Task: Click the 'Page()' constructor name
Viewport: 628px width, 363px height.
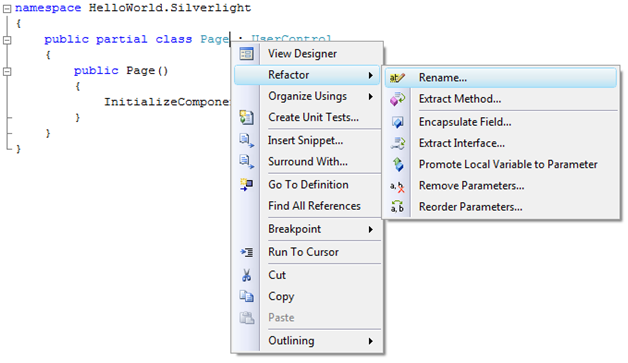Action: [147, 71]
